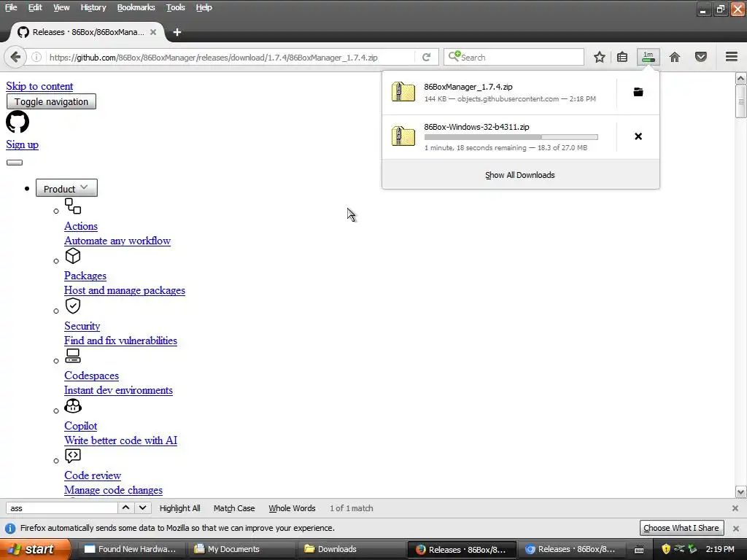Screen dimensions: 747x560
Task: Open the Sign up link
Action: point(23,145)
